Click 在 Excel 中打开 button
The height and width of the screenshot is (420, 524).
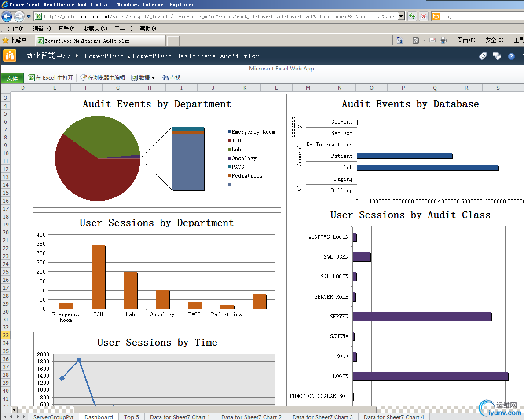[x=51, y=78]
